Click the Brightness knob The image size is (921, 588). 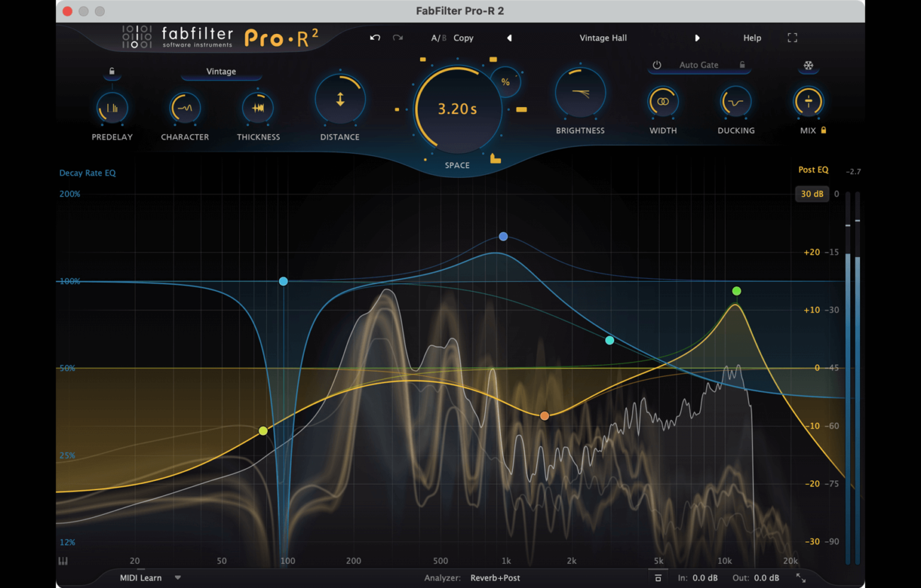pyautogui.click(x=580, y=93)
